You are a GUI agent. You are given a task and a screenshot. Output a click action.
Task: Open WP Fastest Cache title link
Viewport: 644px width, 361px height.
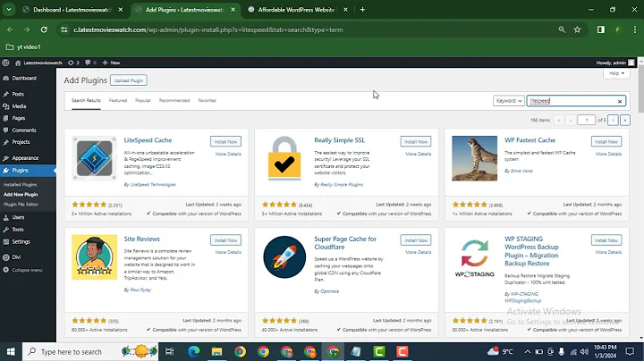click(530, 140)
